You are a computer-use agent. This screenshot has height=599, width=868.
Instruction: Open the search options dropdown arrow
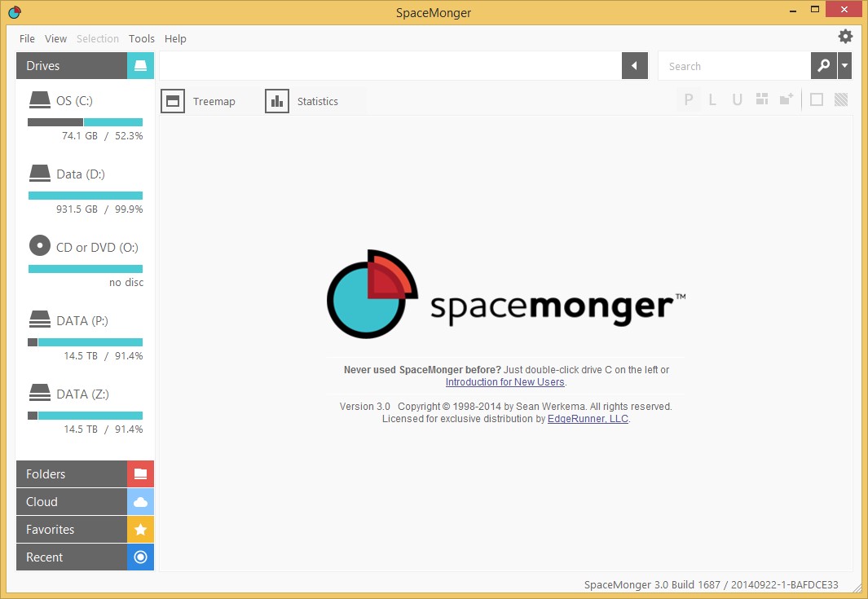click(x=845, y=65)
